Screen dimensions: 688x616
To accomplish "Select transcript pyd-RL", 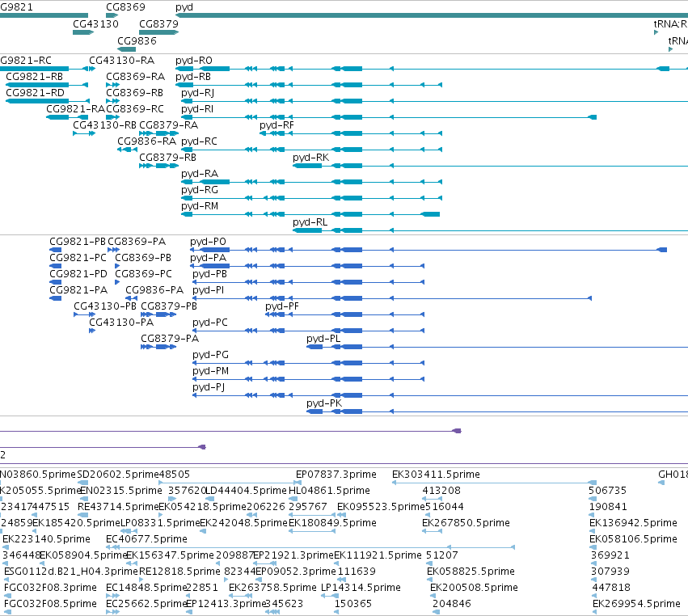I will (x=310, y=222).
